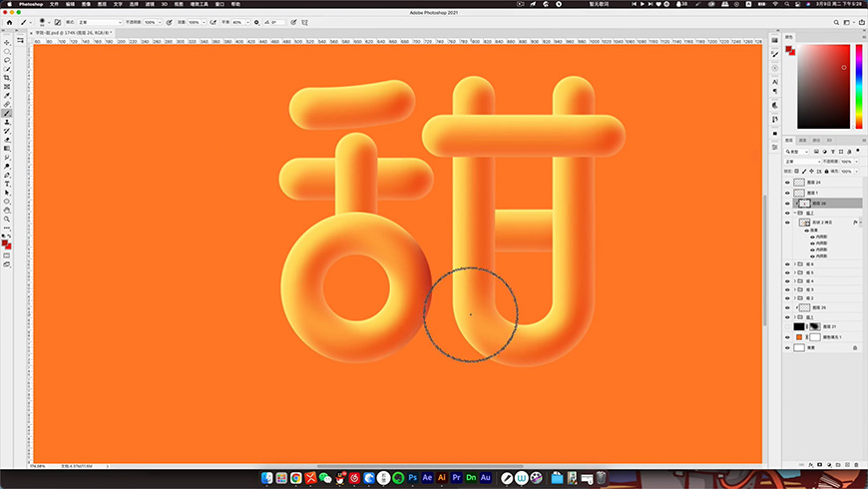This screenshot has width=868, height=489.
Task: Select the Hand tool
Action: coord(7,211)
